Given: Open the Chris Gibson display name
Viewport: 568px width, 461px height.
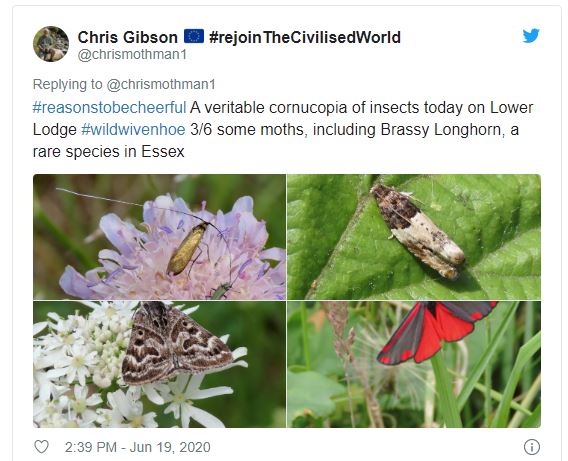Looking at the screenshot, I should 128,37.
